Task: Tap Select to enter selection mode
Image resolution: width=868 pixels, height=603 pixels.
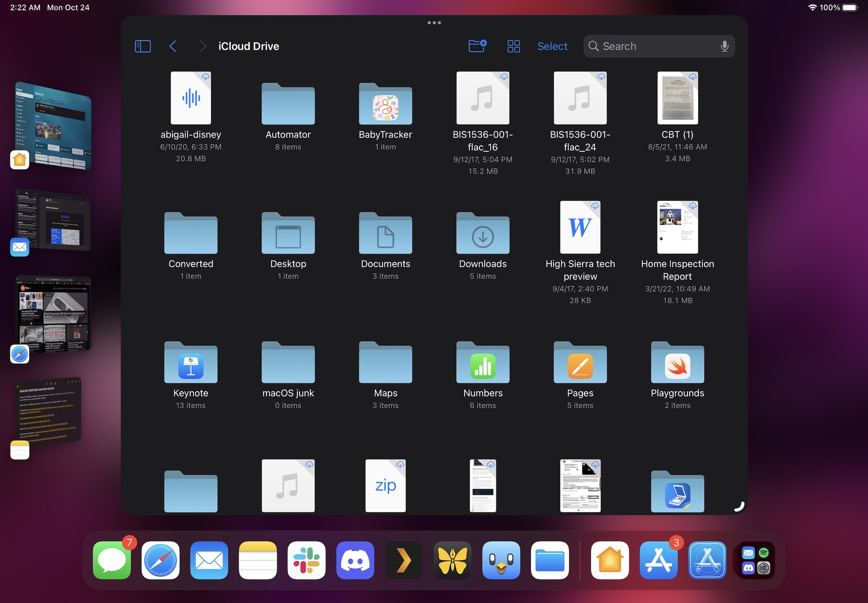Action: click(x=552, y=46)
